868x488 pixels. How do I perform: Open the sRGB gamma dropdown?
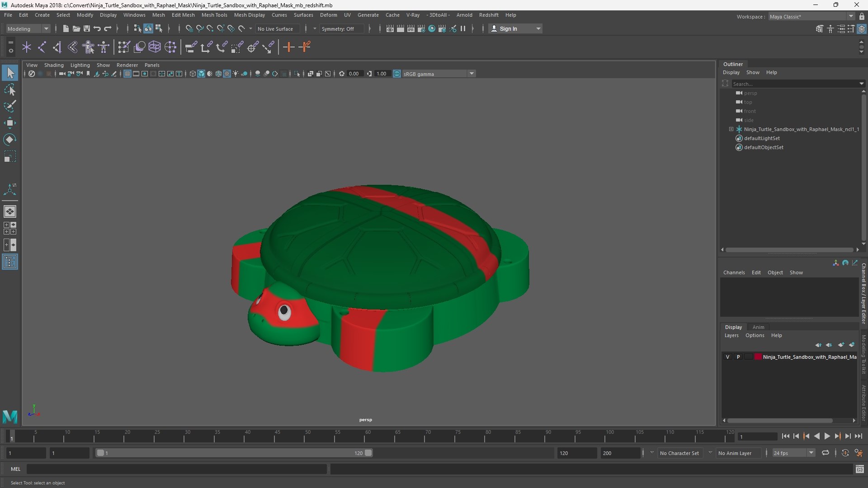click(x=439, y=74)
